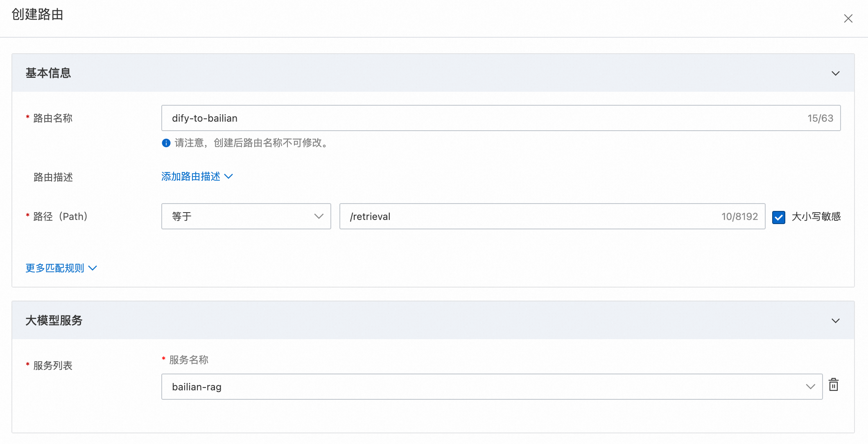Close the 创建路由 dialog

coord(848,18)
